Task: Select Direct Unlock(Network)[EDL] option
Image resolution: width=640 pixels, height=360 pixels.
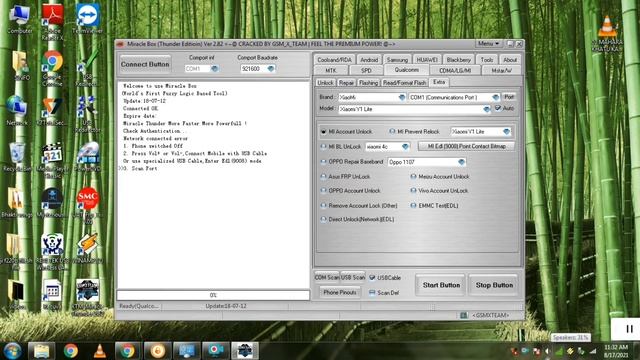Action: pos(324,219)
